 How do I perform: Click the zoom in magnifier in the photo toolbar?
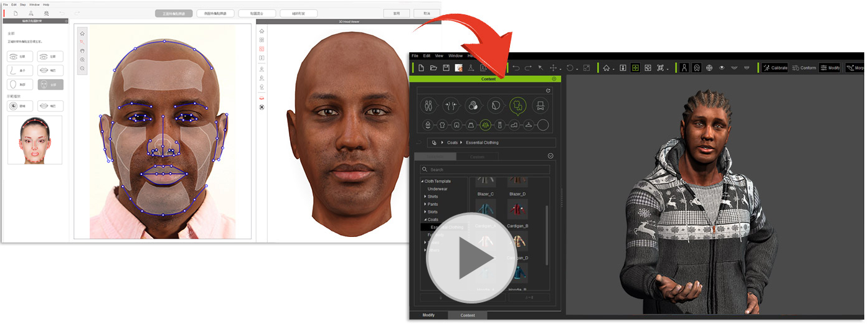pos(82,60)
